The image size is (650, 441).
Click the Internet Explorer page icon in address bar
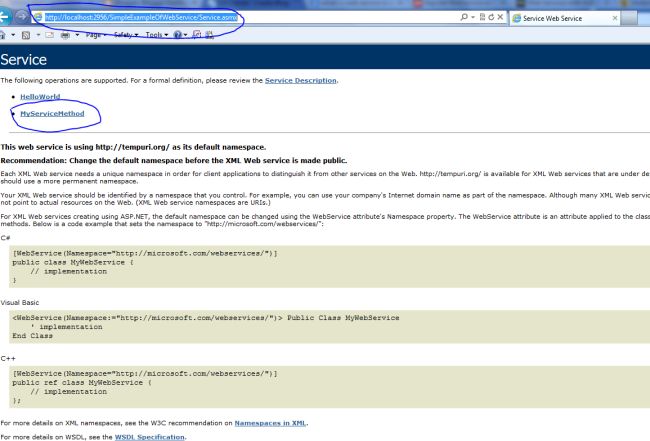[x=38, y=17]
